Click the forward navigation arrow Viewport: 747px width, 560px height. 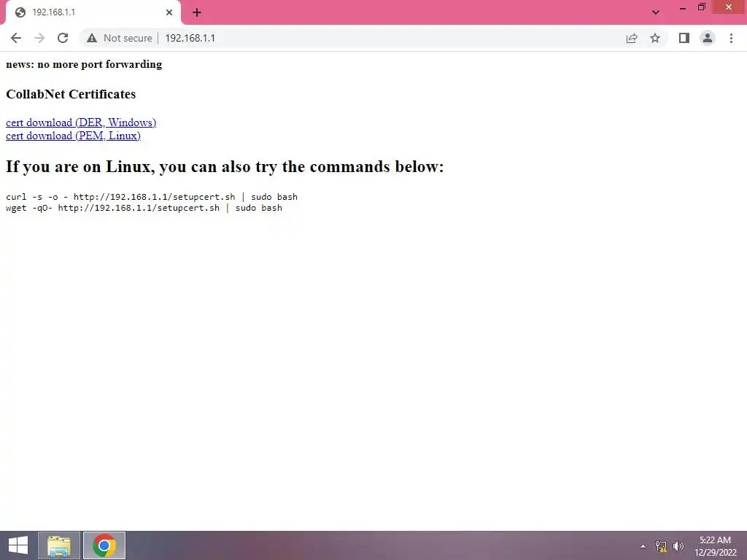[39, 38]
